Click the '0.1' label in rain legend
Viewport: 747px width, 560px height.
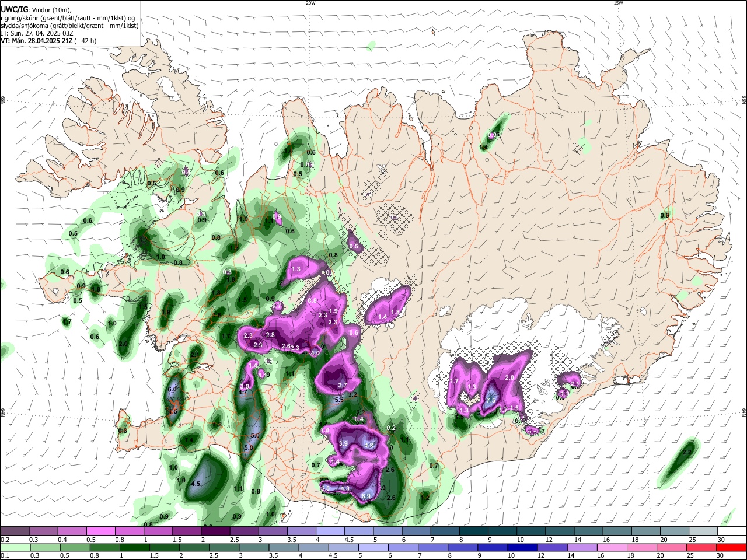5,556
